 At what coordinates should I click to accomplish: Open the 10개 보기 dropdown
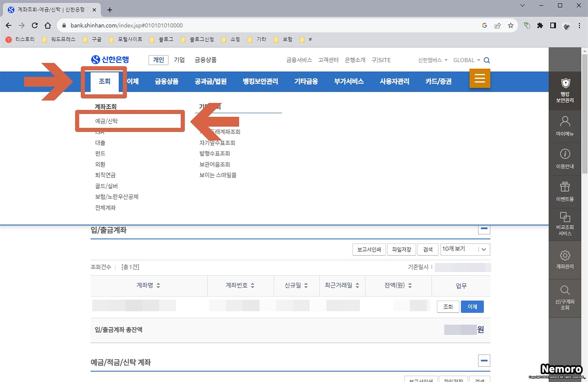[465, 249]
